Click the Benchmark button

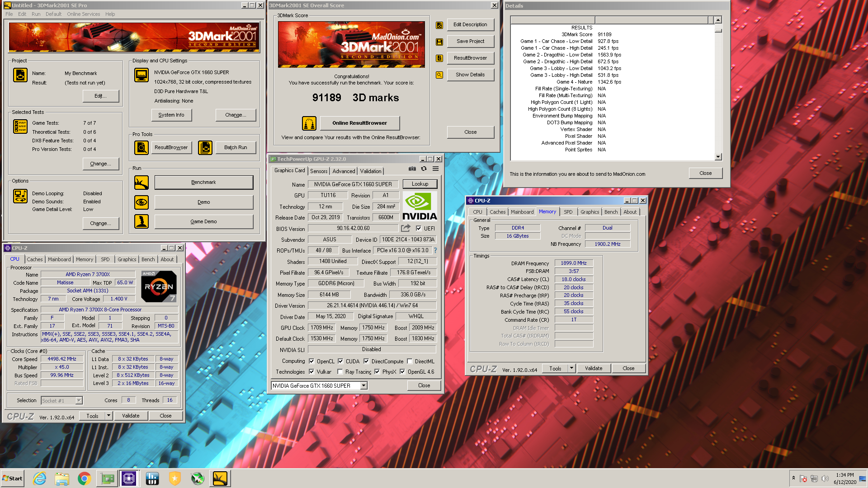(x=204, y=183)
